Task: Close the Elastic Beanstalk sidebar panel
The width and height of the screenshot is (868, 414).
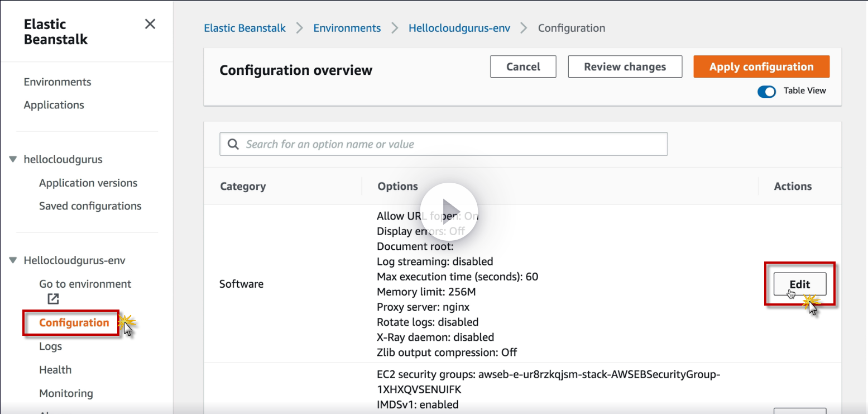Action: [x=150, y=24]
